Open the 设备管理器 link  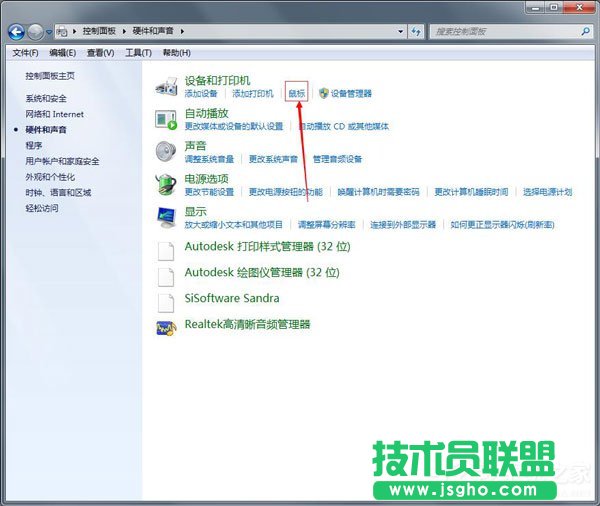click(351, 93)
